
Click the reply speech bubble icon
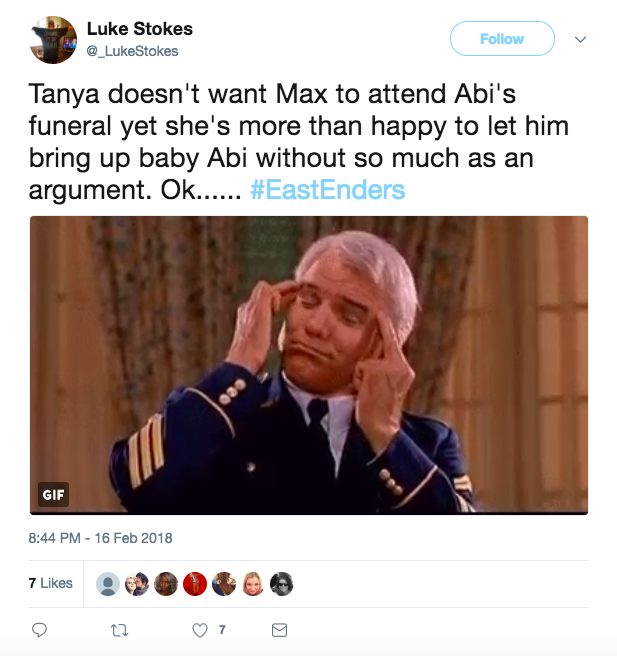(40, 630)
